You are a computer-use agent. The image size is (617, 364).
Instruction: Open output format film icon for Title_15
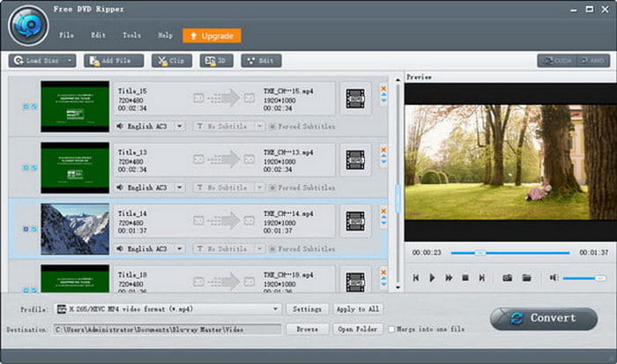355,99
